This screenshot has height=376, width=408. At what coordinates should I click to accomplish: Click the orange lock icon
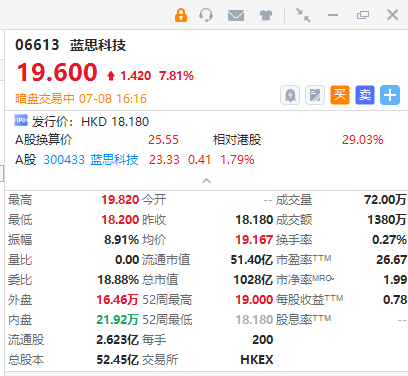(x=181, y=15)
